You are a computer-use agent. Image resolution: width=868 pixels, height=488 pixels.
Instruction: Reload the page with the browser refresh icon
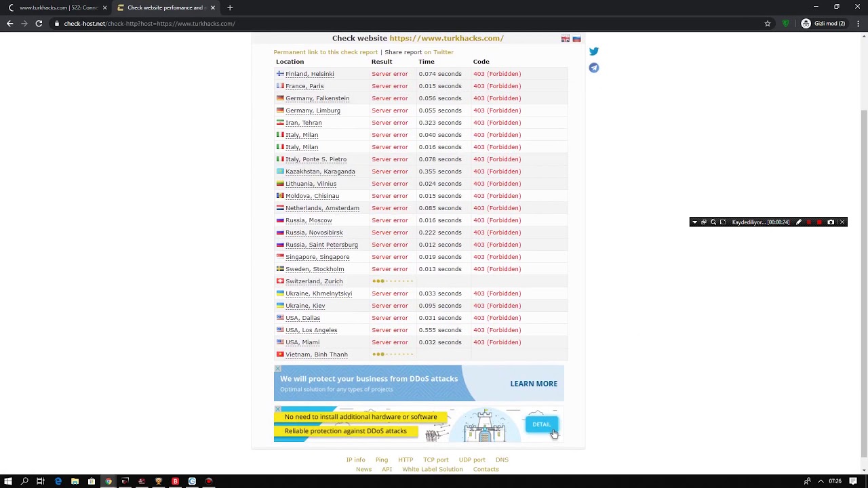[39, 24]
